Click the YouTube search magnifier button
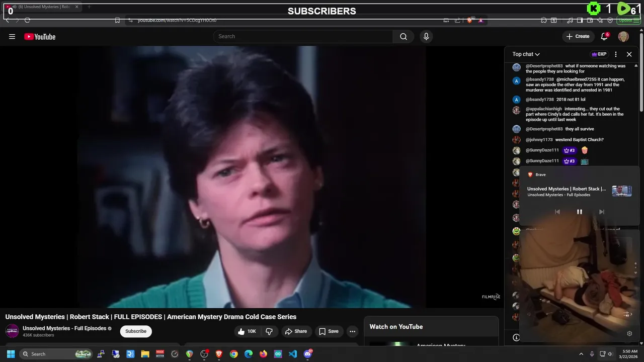644x362 pixels. [x=404, y=36]
